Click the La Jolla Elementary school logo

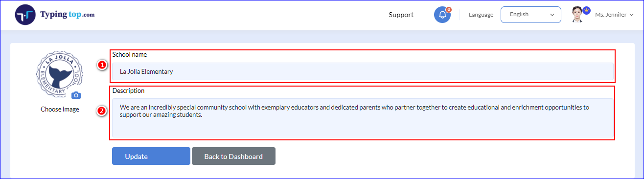[60, 74]
